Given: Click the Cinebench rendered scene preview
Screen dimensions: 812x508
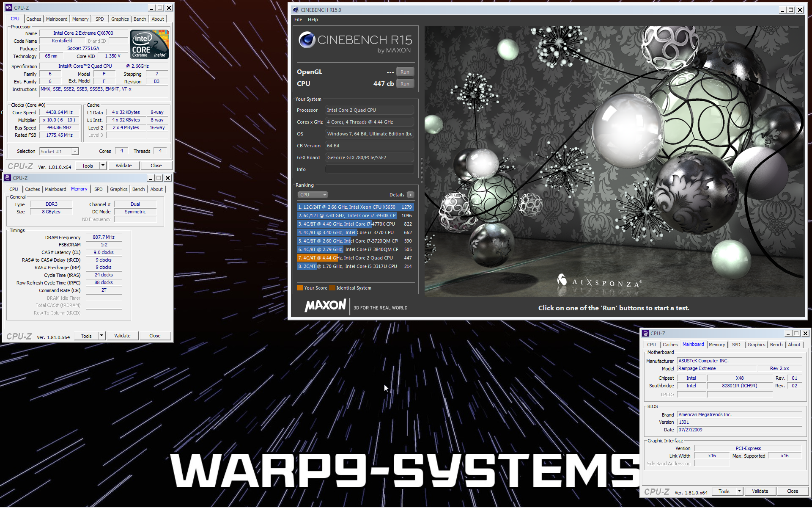Looking at the screenshot, I should click(614, 161).
